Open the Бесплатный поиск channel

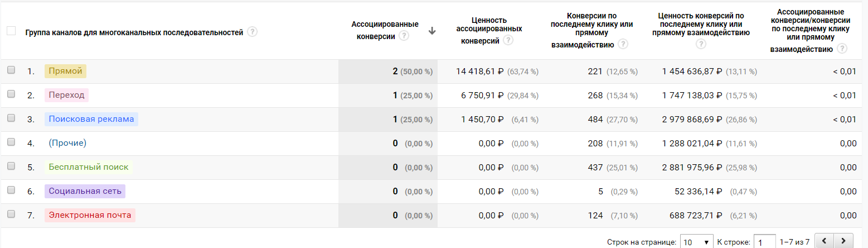pyautogui.click(x=89, y=167)
